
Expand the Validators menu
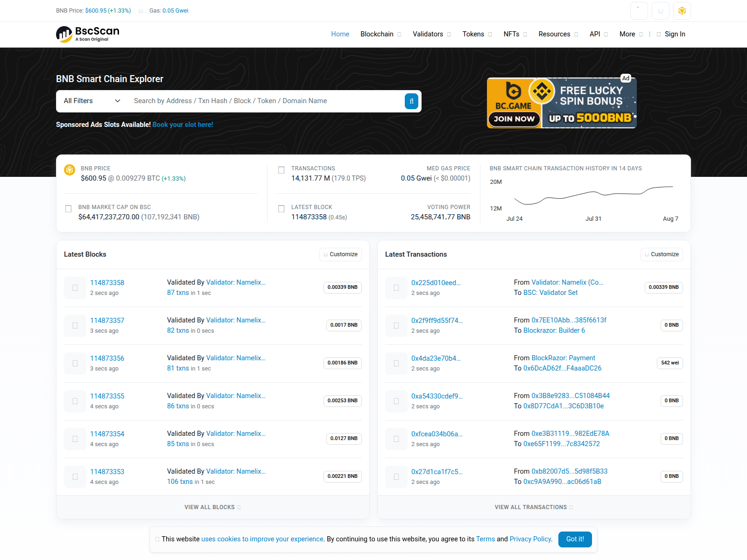click(x=431, y=34)
